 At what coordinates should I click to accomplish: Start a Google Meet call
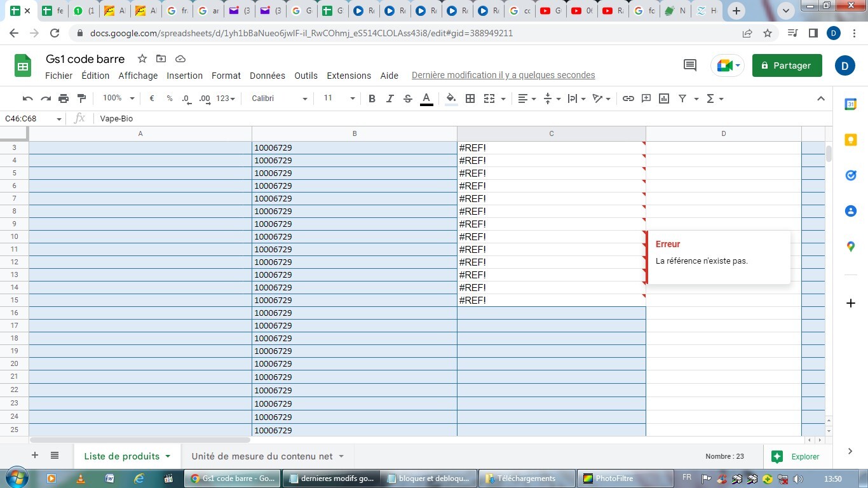[x=727, y=65]
